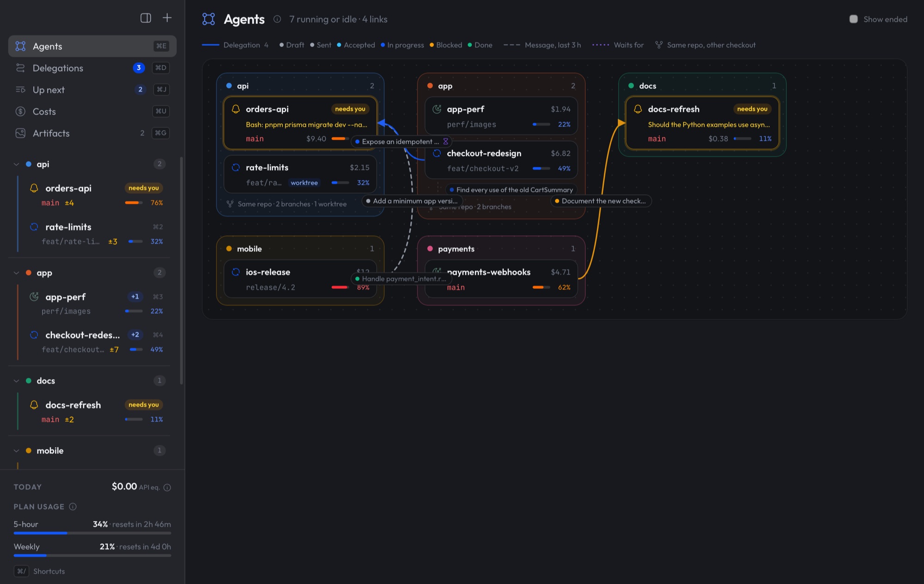
Task: Click the Handle payment_intent delegation label
Action: 401,279
